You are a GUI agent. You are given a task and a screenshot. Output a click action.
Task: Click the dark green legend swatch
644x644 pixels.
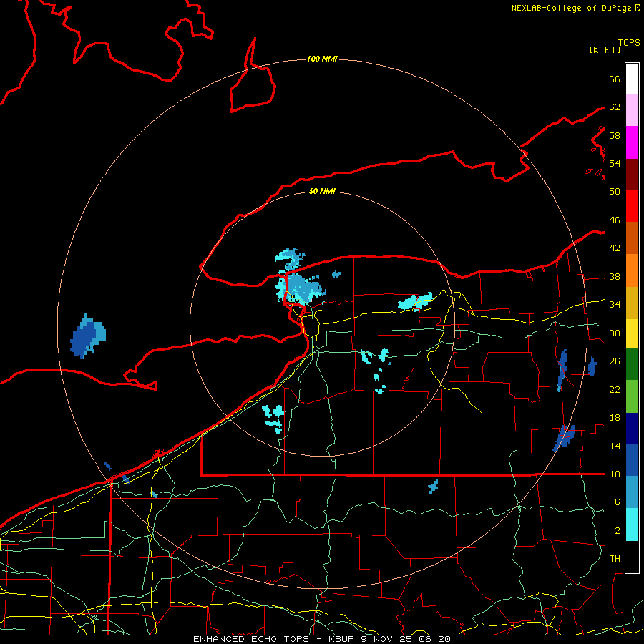632,364
